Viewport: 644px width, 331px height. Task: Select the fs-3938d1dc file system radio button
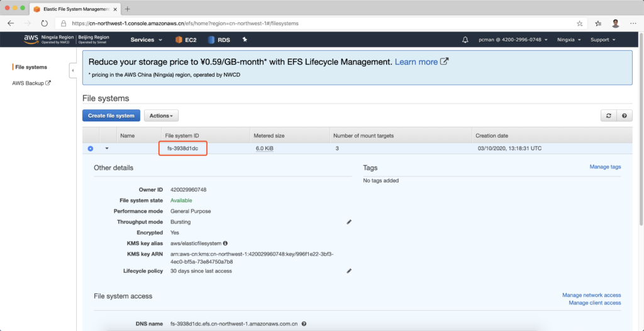click(x=91, y=148)
